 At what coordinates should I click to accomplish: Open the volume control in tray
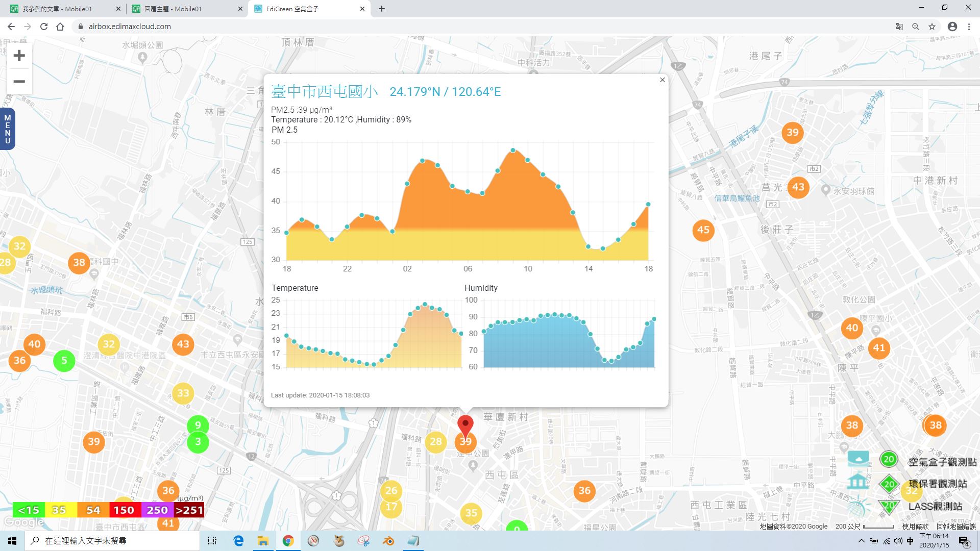pos(898,541)
